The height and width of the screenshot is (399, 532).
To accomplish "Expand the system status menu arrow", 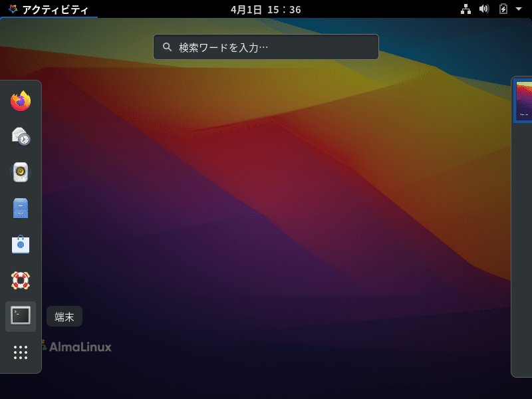I will (518, 9).
